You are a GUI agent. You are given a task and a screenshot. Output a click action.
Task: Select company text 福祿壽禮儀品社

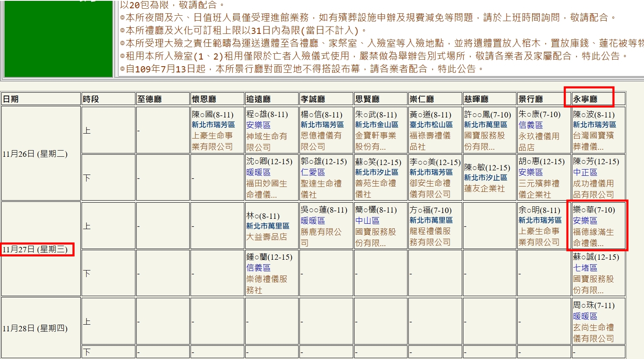(430, 141)
